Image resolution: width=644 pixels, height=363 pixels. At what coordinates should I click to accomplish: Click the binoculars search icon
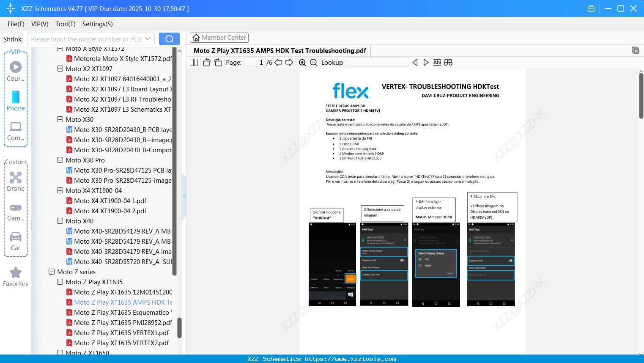(448, 62)
